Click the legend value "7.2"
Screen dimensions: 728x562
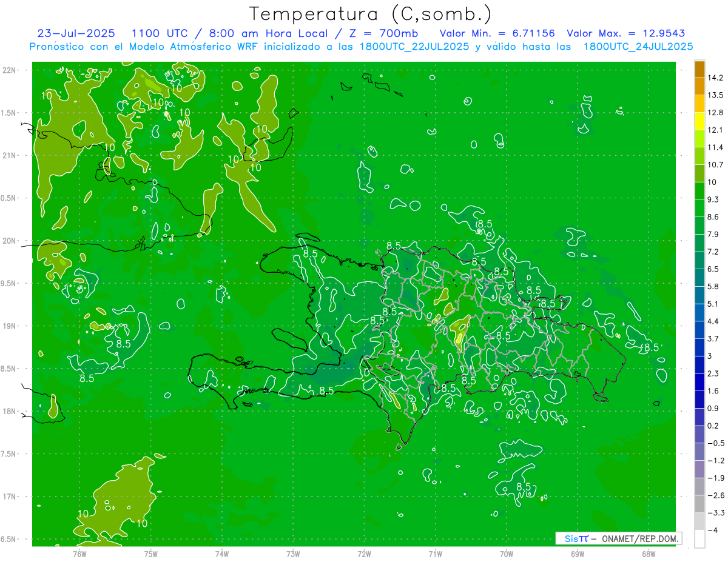point(713,252)
